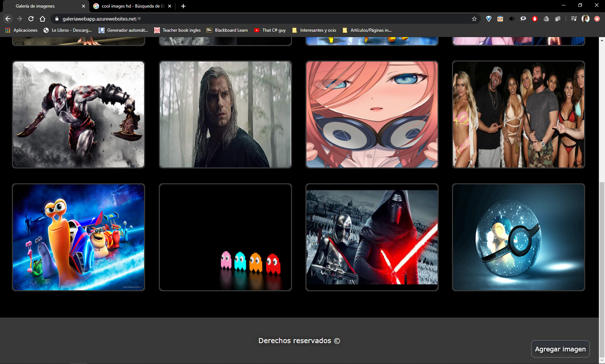Viewport: 605px width, 364px height.
Task: Open a new browser tab
Action: (183, 6)
